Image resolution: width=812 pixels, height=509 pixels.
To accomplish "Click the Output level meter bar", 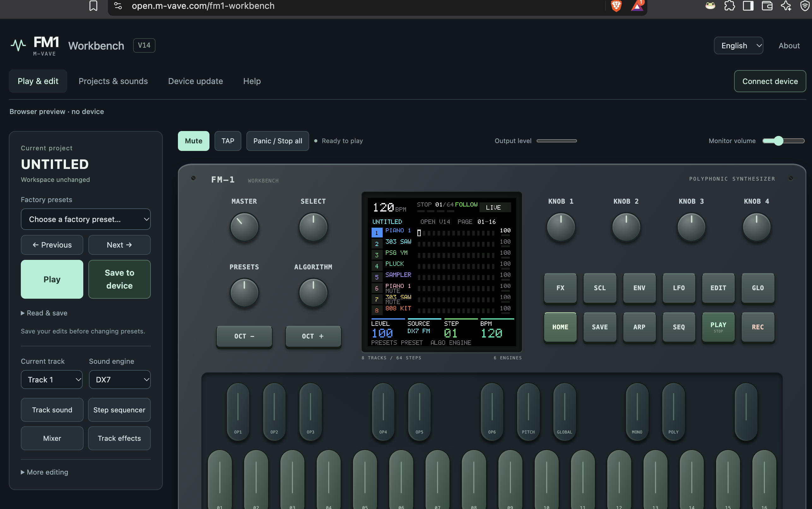I will pyautogui.click(x=556, y=141).
